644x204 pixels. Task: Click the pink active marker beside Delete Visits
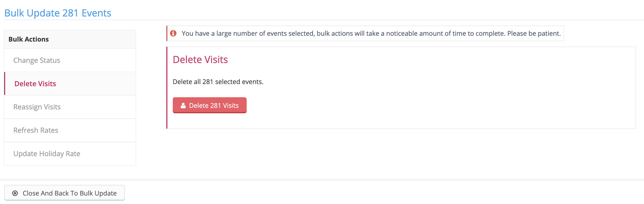(x=5, y=84)
